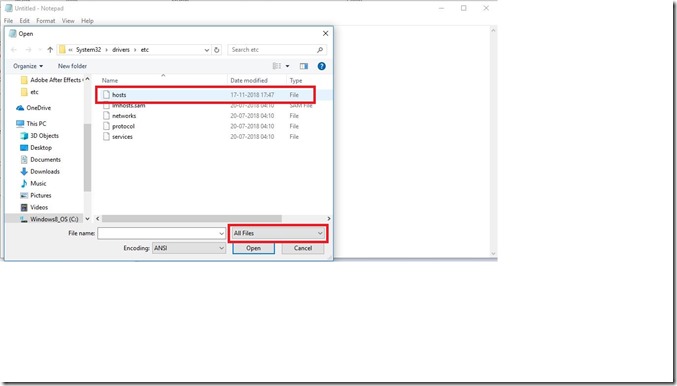Screen dimensions: 677x386
Task: Expand the address bar history dropdown
Action: [207, 50]
